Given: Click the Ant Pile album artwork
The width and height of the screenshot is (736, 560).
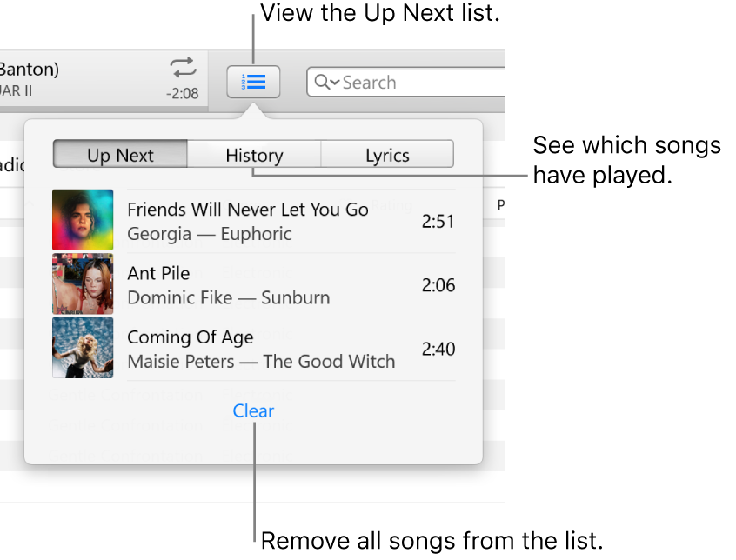Looking at the screenshot, I should click(83, 284).
